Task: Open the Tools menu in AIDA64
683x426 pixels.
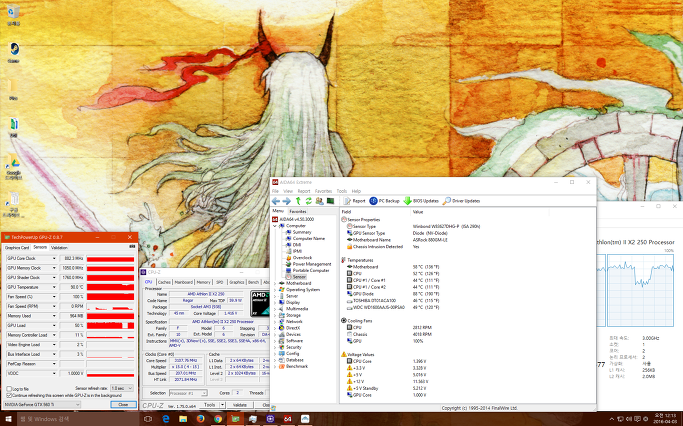Action: pos(342,191)
